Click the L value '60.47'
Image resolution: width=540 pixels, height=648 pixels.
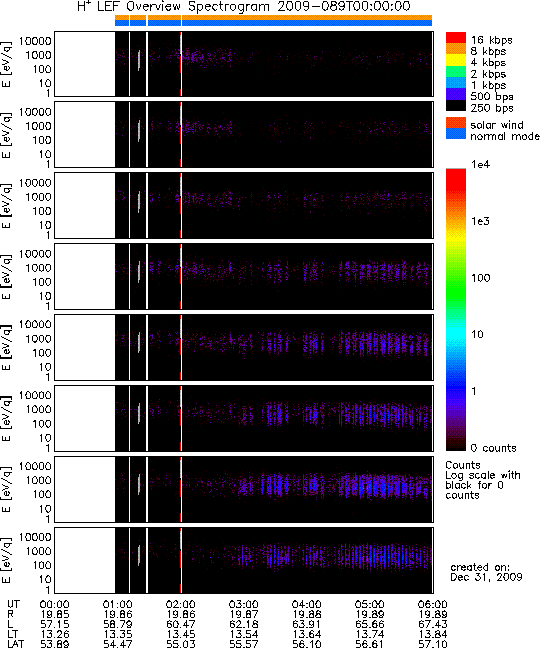click(181, 624)
